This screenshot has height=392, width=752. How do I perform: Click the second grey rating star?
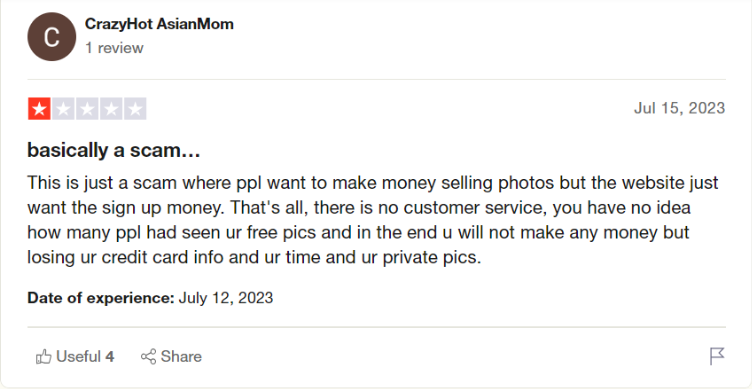[x=63, y=109]
